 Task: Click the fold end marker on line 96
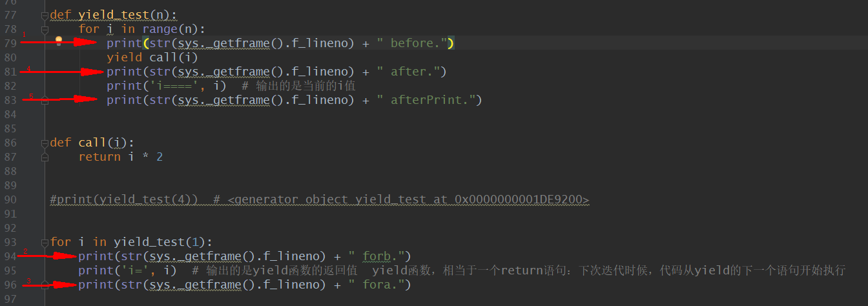45,285
